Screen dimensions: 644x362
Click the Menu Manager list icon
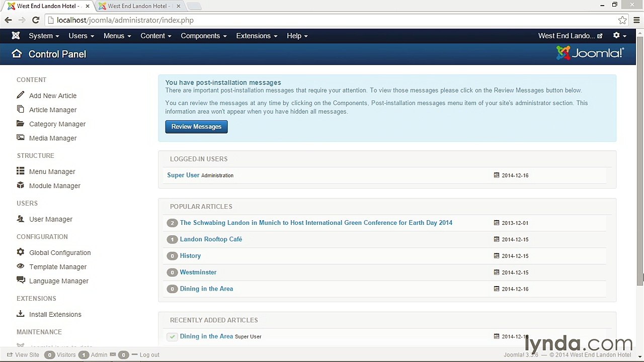pos(20,171)
